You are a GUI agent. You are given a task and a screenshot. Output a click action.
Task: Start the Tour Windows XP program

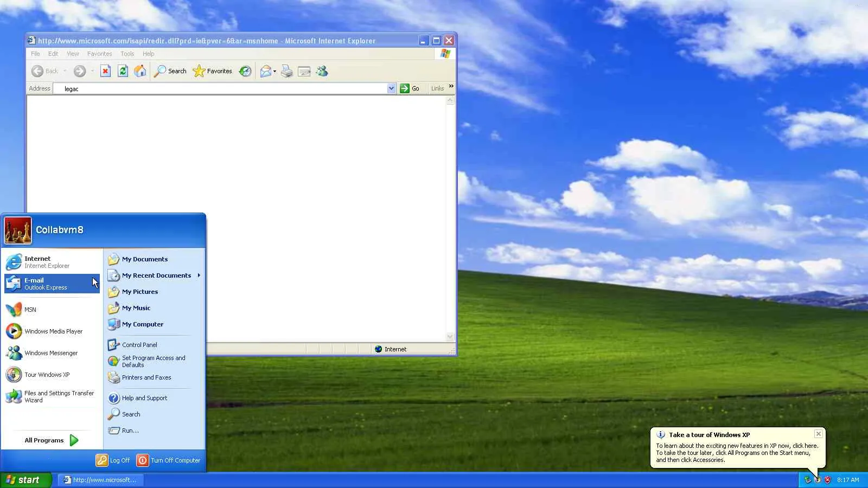(52, 375)
